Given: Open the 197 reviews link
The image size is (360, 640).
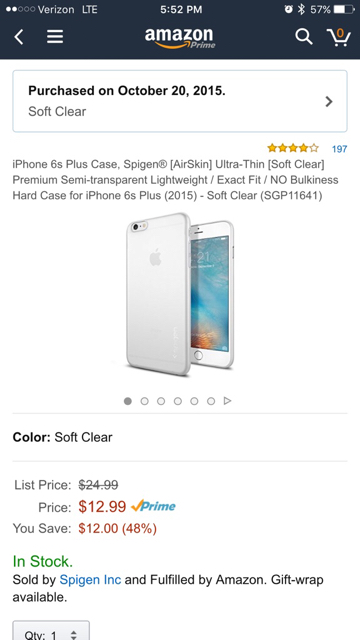Looking at the screenshot, I should tap(340, 149).
